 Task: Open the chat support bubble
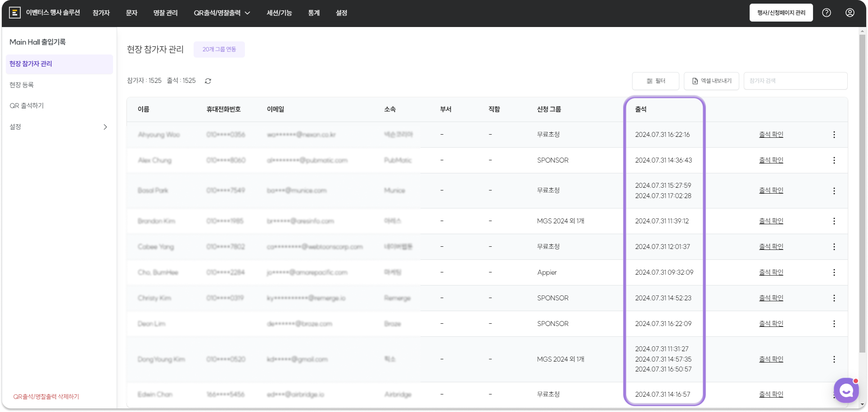point(846,390)
